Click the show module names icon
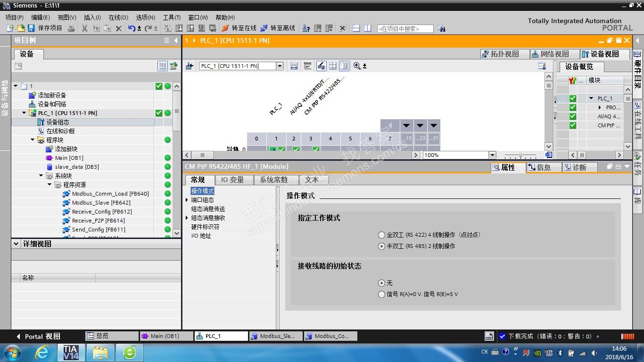644x362 pixels. pyautogui.click(x=307, y=66)
